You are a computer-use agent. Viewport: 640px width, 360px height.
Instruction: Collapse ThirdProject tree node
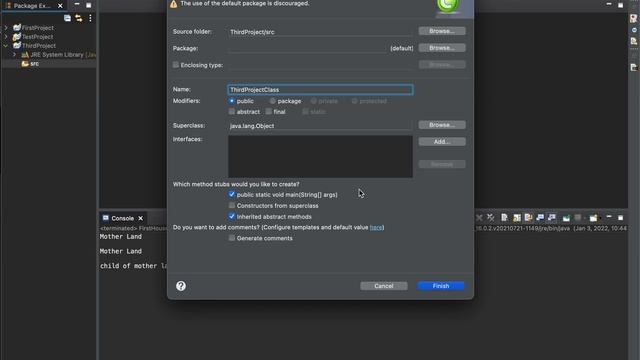point(6,46)
